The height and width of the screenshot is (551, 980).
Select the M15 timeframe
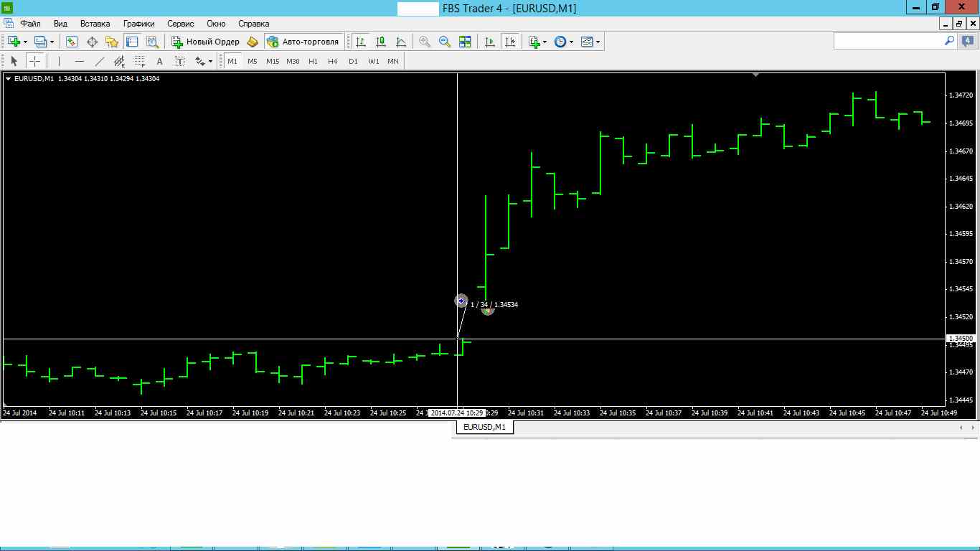(273, 61)
